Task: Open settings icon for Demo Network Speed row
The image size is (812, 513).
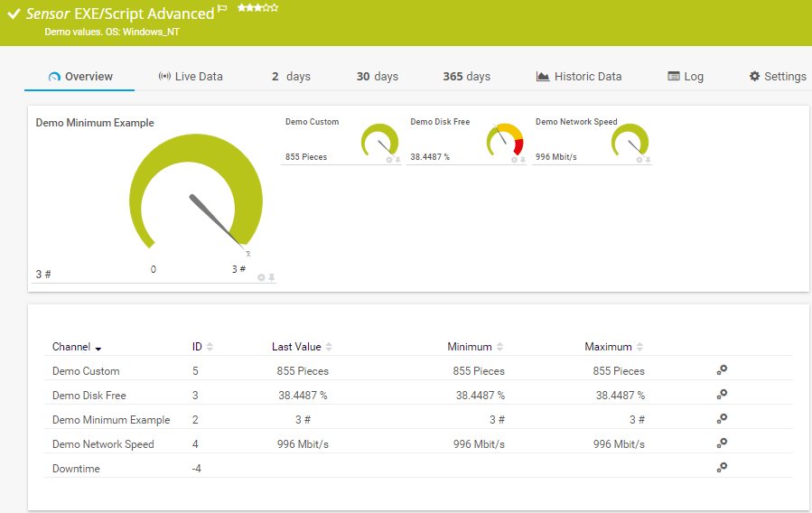Action: (x=722, y=443)
